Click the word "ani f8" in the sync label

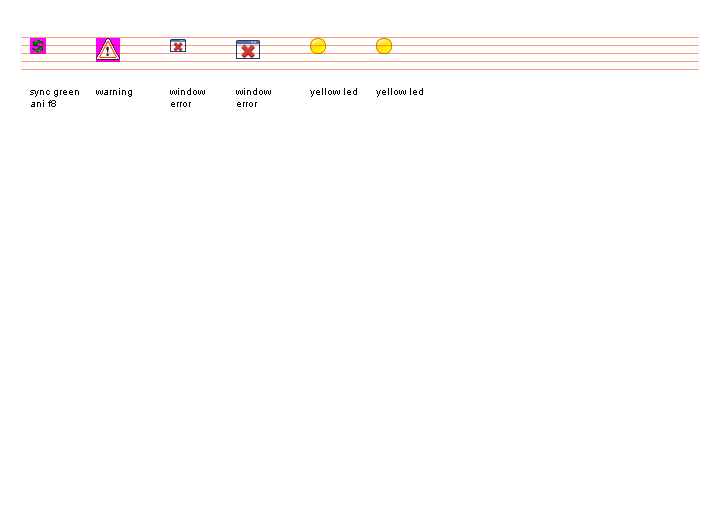click(43, 104)
